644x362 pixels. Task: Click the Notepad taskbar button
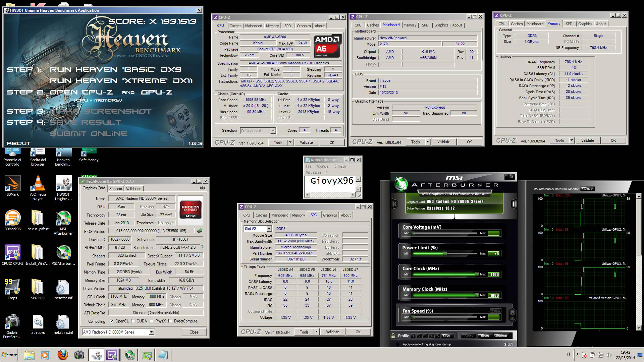[163, 355]
